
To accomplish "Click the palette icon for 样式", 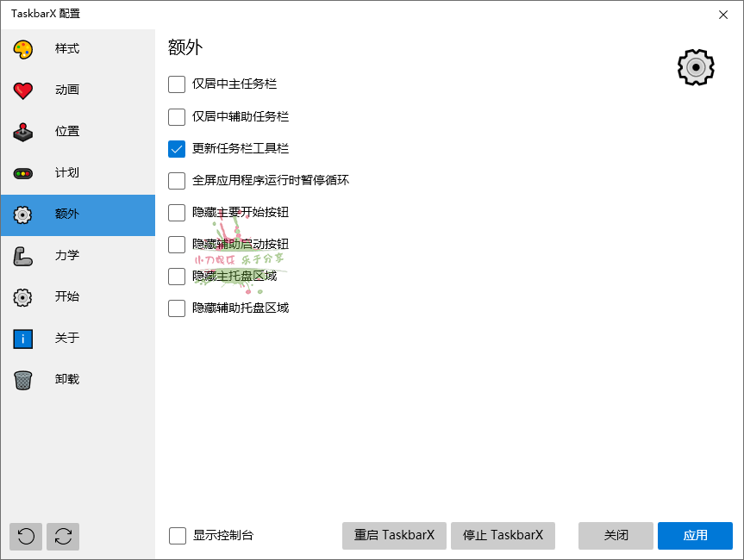I will [x=23, y=49].
